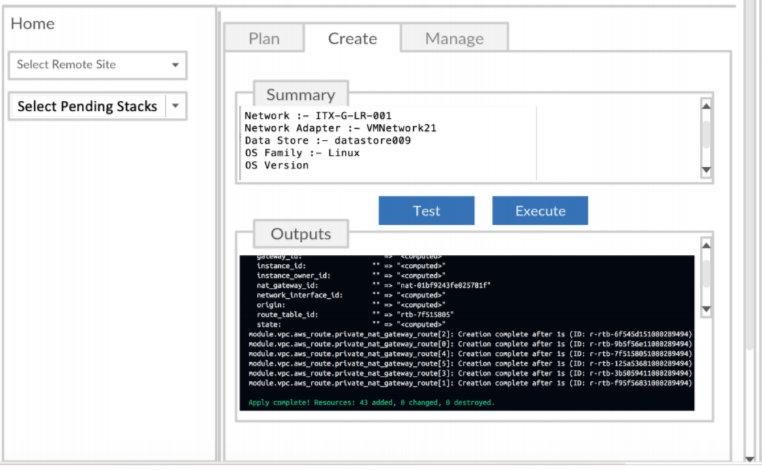
Task: Select the Data Store datastore009 line
Action: click(x=328, y=140)
